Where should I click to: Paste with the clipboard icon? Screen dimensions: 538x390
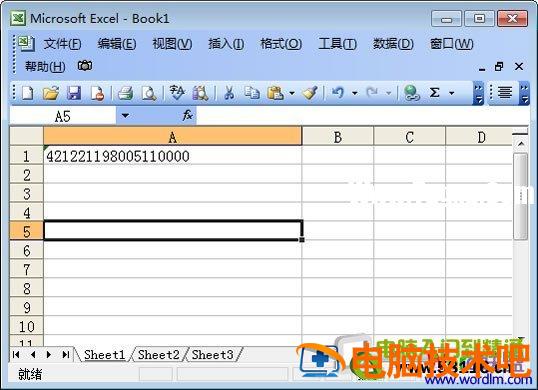click(276, 93)
